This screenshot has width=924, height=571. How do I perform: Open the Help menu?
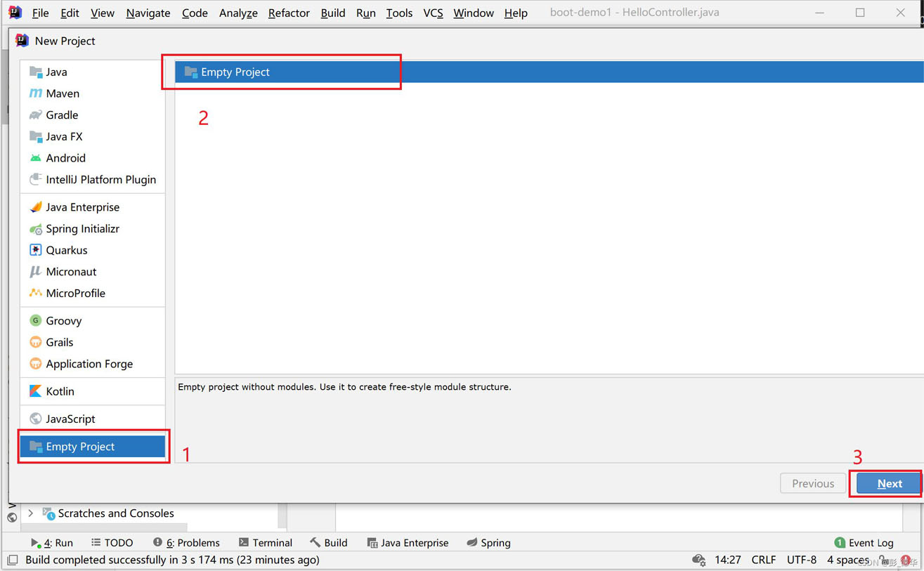tap(516, 13)
